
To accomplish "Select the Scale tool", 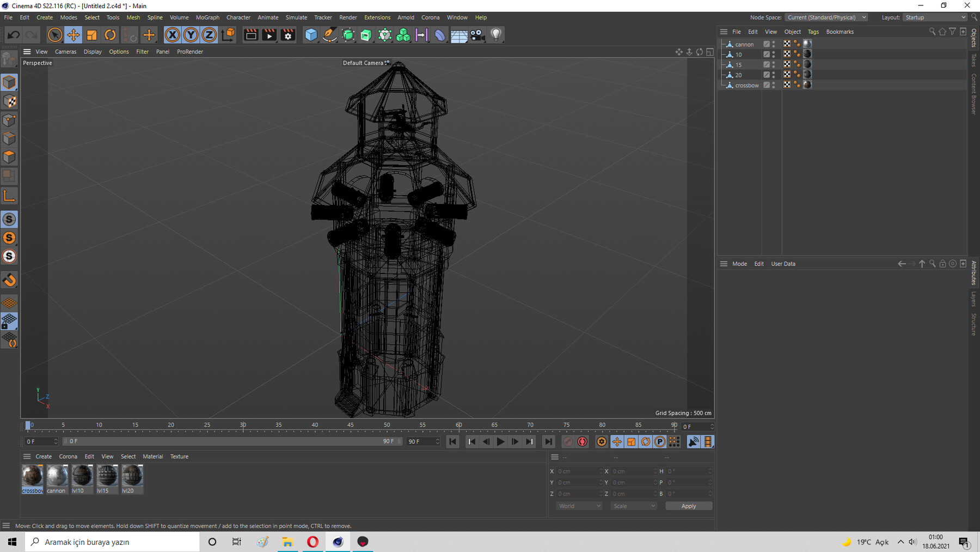I will tap(91, 35).
